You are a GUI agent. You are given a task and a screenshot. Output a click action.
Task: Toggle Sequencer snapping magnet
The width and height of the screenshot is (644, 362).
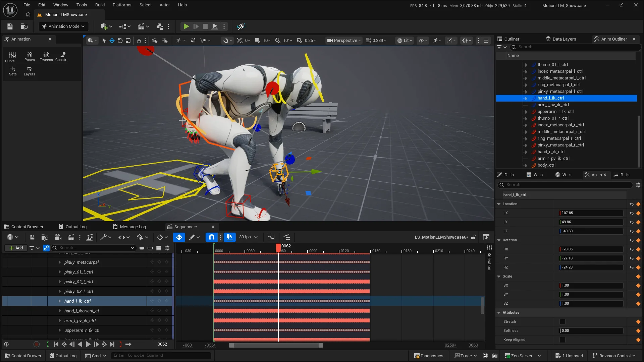coord(212,237)
